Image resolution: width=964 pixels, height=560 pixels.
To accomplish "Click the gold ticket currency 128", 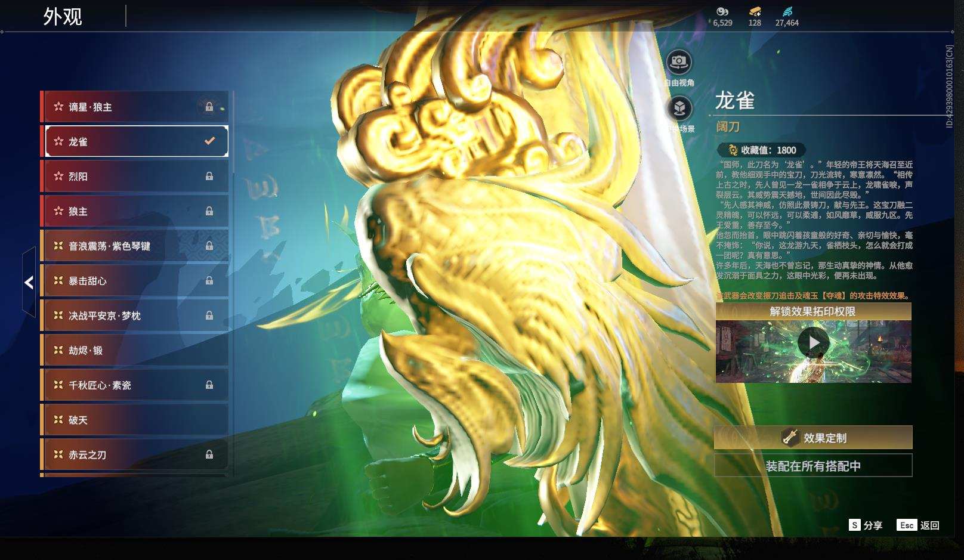I will click(755, 11).
